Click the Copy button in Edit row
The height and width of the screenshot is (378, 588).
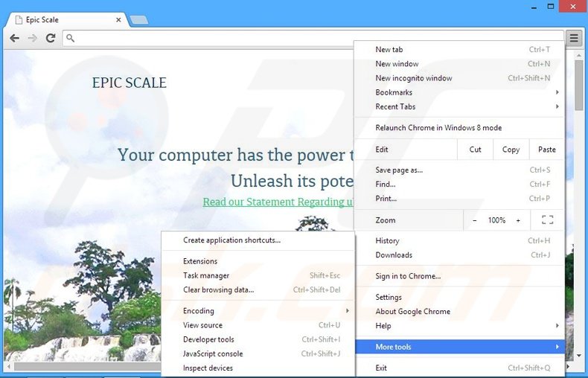[x=511, y=150]
